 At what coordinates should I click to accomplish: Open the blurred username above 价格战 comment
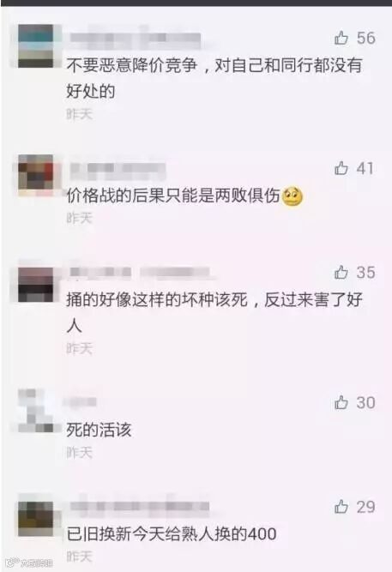[x=118, y=170]
